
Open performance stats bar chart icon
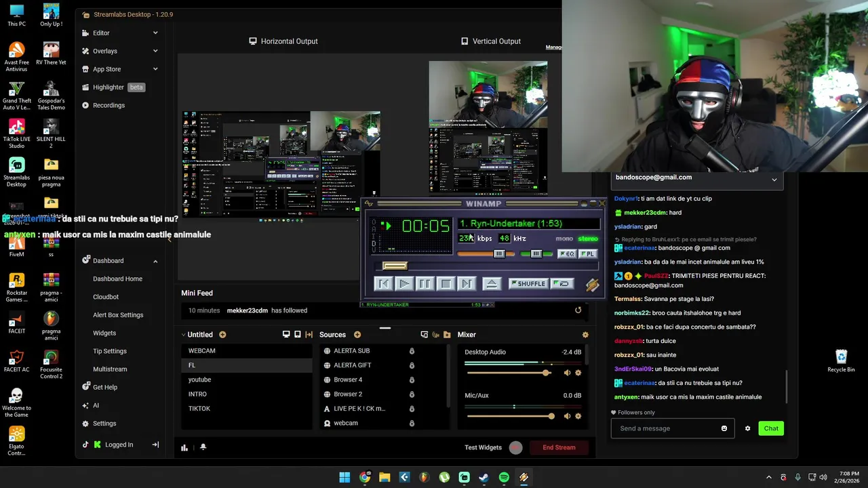[x=184, y=447]
